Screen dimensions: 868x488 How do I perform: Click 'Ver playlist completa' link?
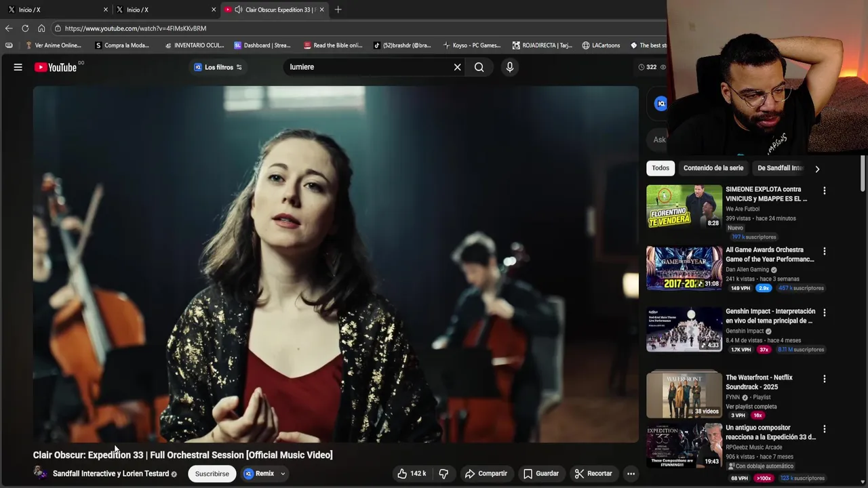[751, 407]
